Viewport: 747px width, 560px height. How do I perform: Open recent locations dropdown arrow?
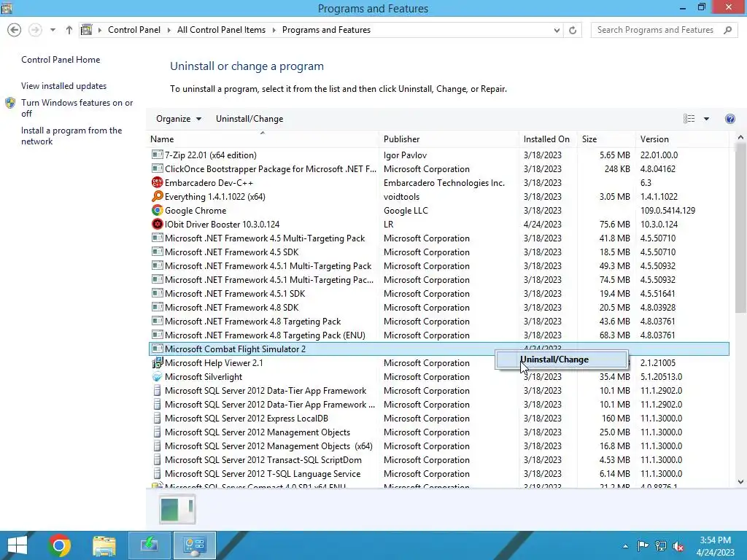coord(53,30)
